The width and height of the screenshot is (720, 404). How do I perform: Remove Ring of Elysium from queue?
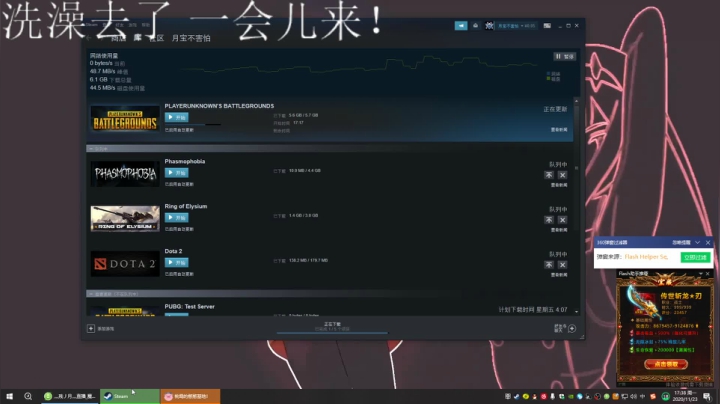pos(562,220)
